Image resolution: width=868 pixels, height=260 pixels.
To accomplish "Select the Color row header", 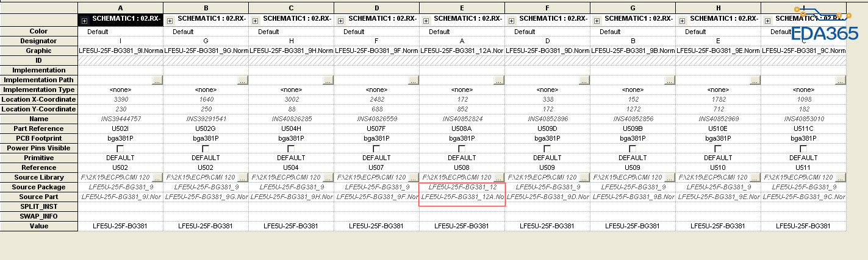I will (x=39, y=31).
